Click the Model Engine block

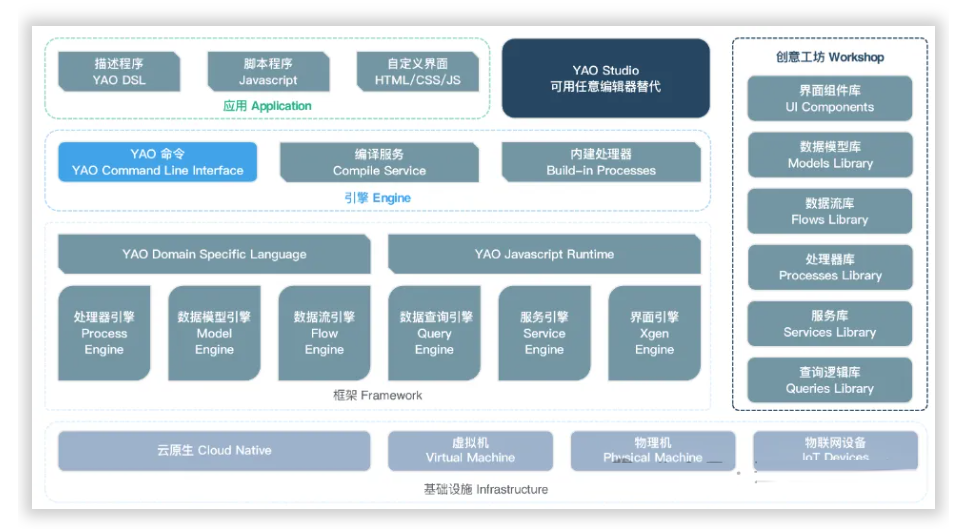click(x=214, y=333)
